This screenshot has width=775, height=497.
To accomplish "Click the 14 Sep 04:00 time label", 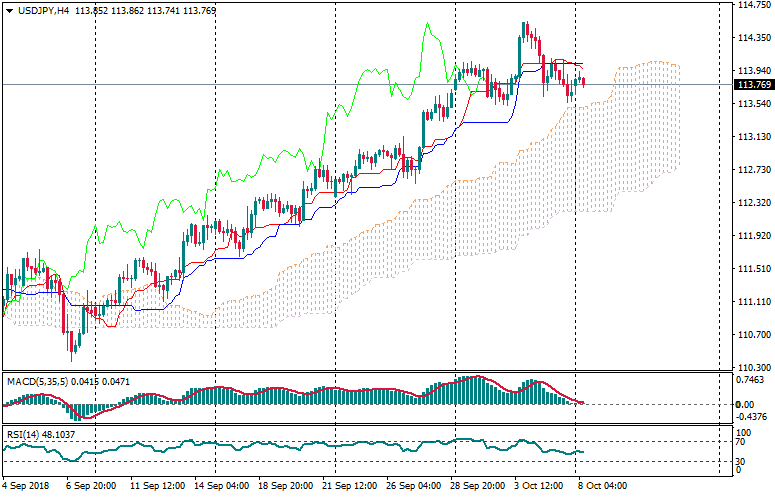I will [x=220, y=486].
